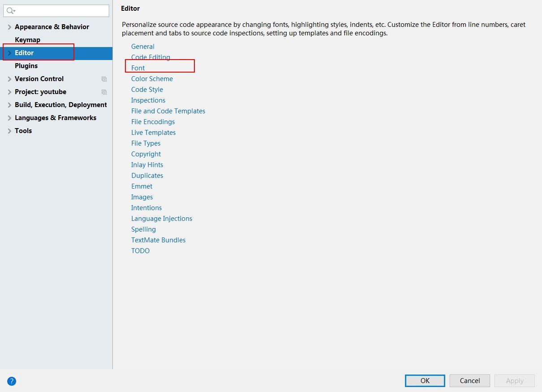Open the General link

click(143, 47)
